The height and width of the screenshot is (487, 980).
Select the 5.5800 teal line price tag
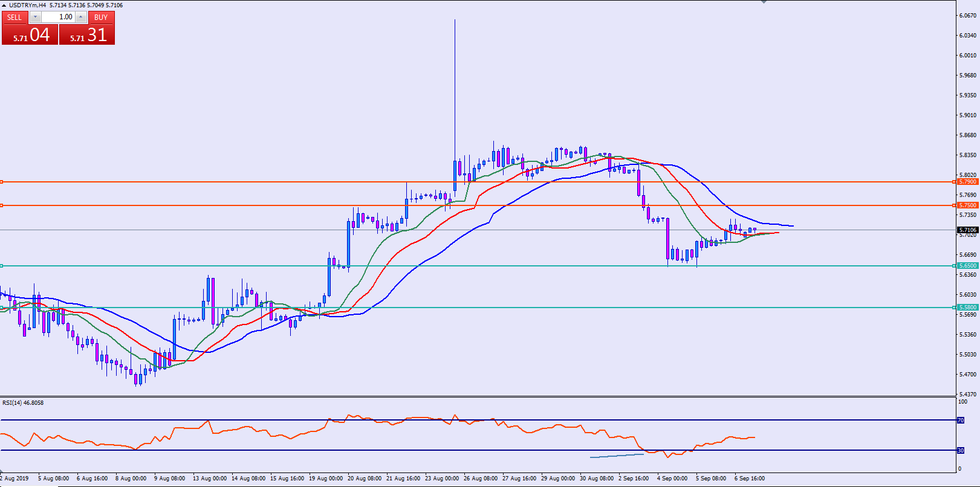click(967, 308)
